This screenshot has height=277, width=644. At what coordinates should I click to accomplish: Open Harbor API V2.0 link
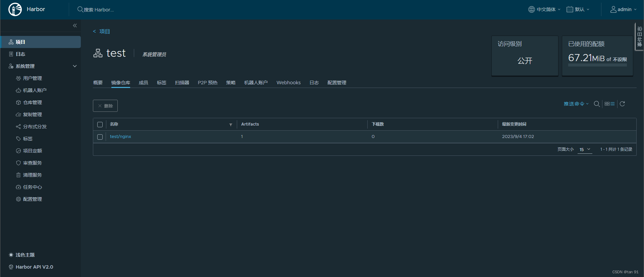pos(31,267)
